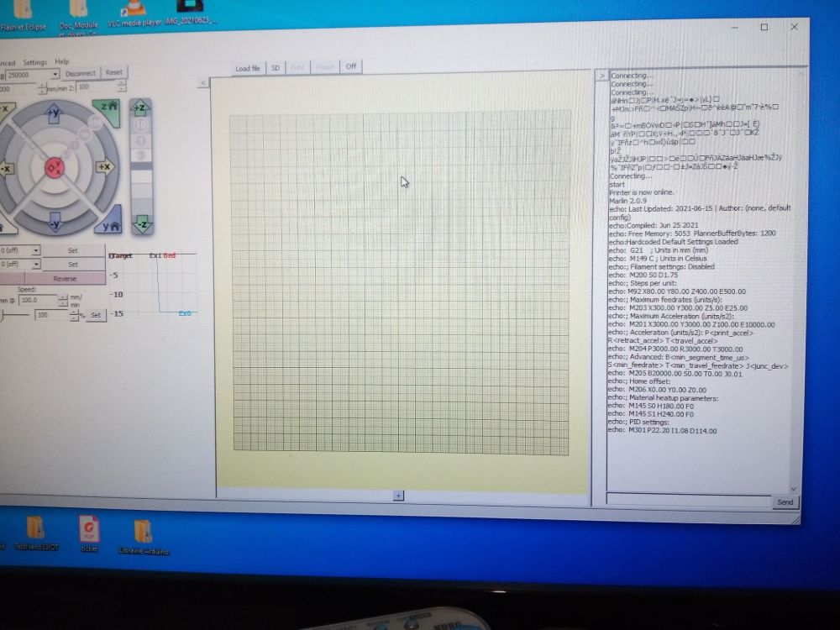Open the Settings menu
Screen dimensions: 840x630
(34, 62)
